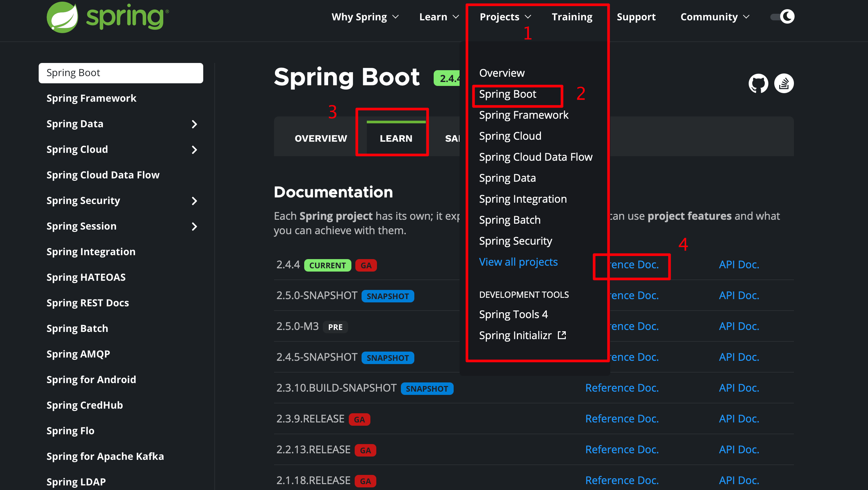868x490 pixels.
Task: Open the Projects dropdown menu
Action: click(x=505, y=17)
